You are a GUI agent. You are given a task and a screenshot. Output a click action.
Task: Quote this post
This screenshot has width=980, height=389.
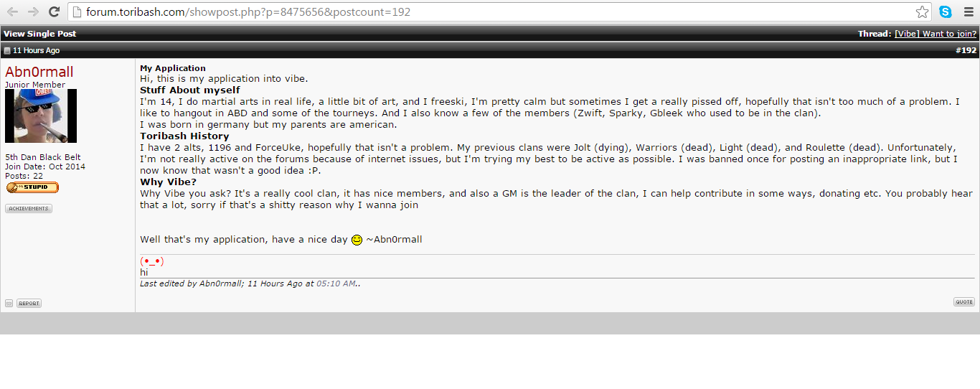coord(964,302)
